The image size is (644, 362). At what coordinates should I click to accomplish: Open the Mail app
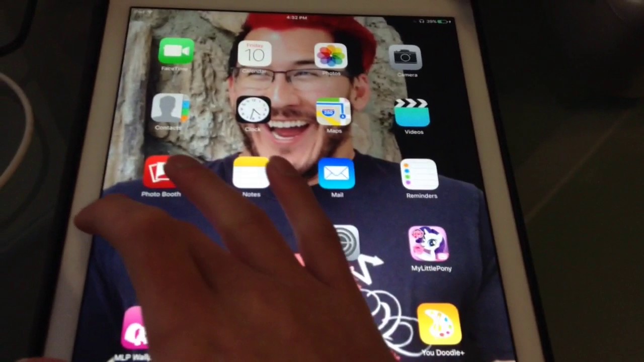[337, 174]
